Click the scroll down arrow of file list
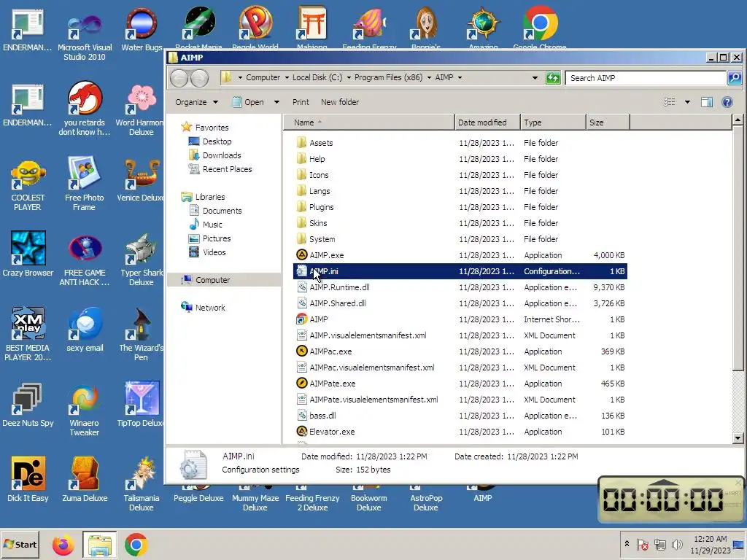This screenshot has height=560, width=747. [738, 438]
